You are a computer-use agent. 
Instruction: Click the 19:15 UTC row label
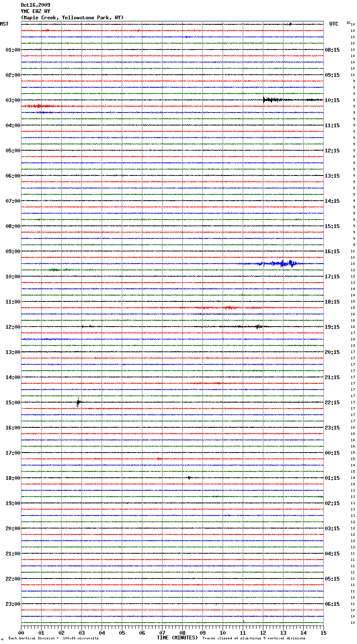click(332, 327)
